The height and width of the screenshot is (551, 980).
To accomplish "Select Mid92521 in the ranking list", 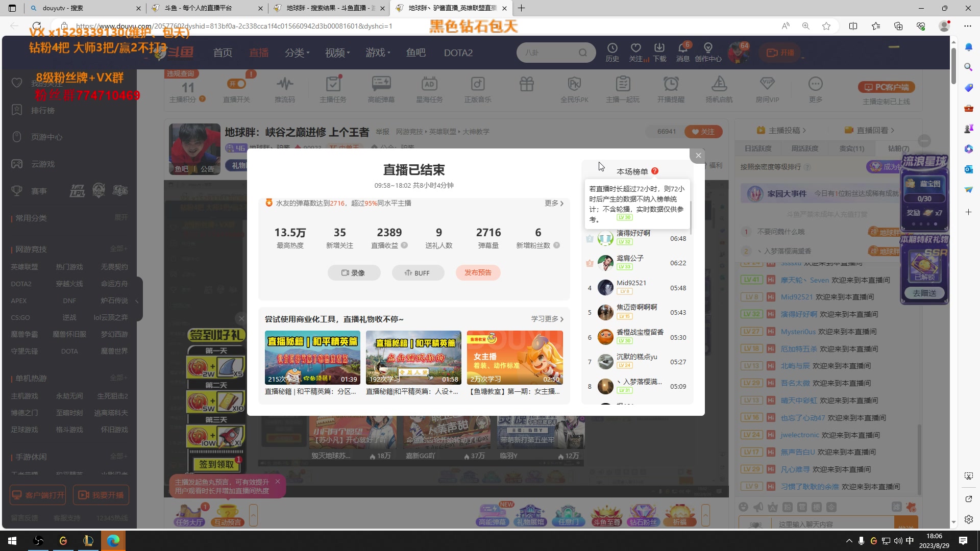I will [x=638, y=288].
